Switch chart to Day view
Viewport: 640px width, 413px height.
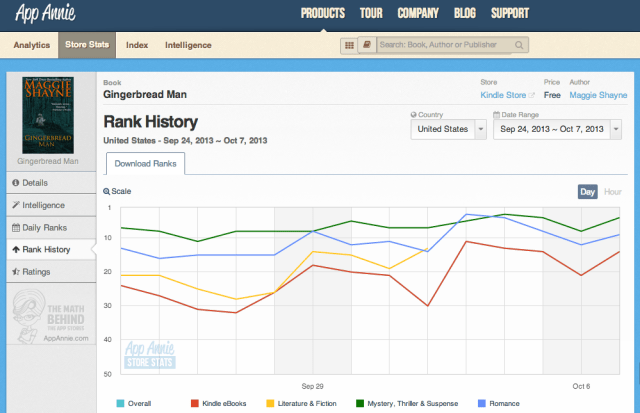click(588, 191)
